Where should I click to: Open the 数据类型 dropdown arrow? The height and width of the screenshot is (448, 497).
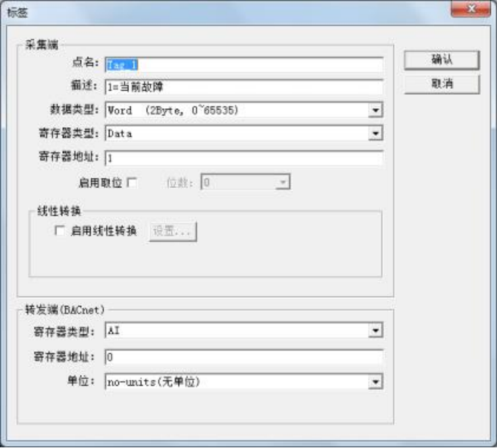tap(375, 110)
